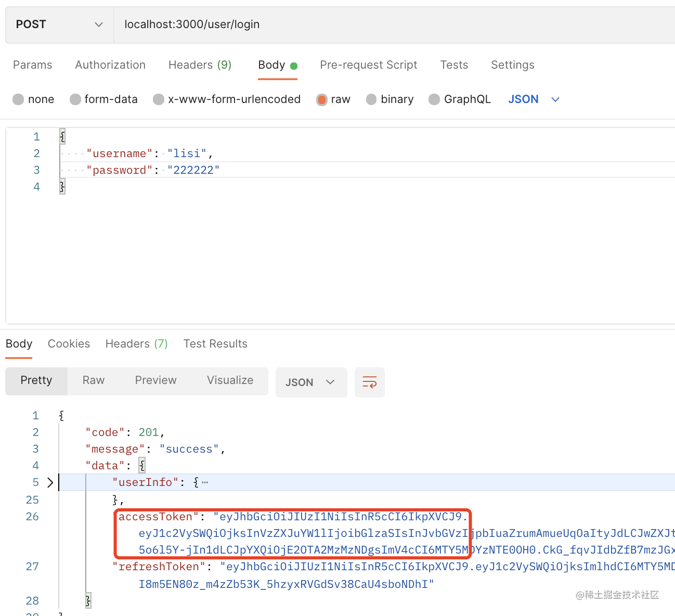Open the request body JSON format dropdown
Screen dimensions: 675x616
534,99
